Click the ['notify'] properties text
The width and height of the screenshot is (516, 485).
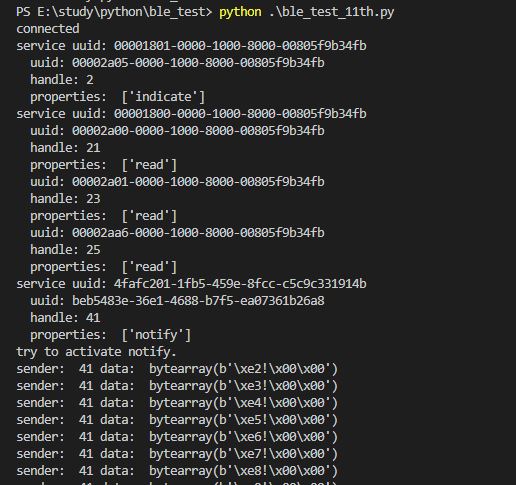coord(156,335)
